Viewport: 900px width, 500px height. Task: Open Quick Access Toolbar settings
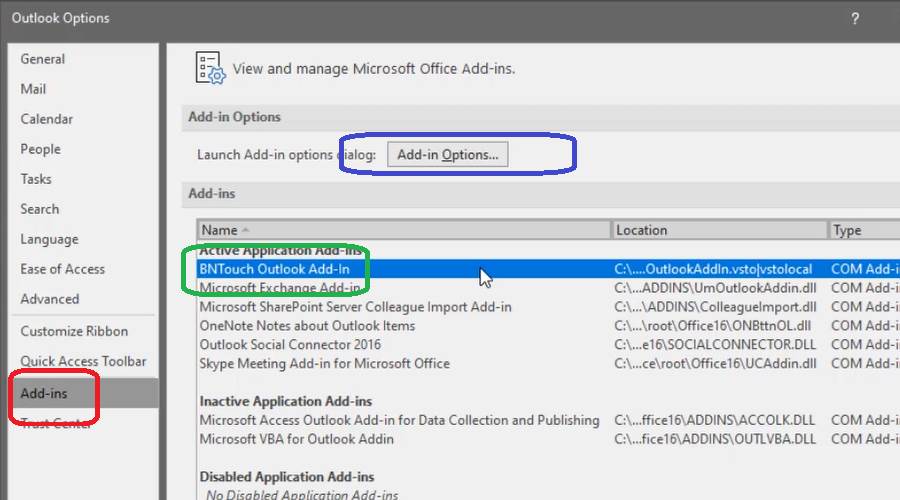pyautogui.click(x=83, y=361)
